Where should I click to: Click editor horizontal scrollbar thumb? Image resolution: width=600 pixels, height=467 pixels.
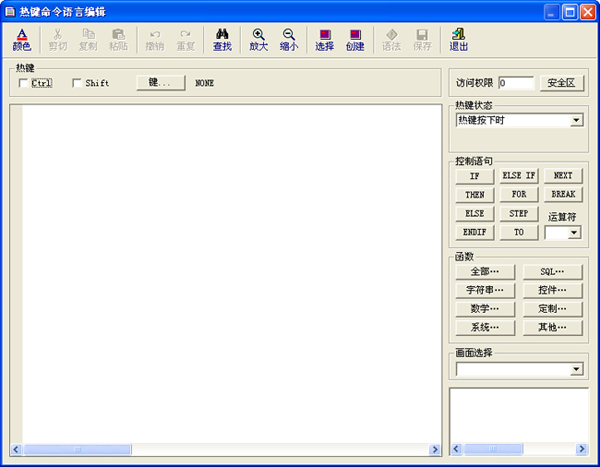[77, 449]
